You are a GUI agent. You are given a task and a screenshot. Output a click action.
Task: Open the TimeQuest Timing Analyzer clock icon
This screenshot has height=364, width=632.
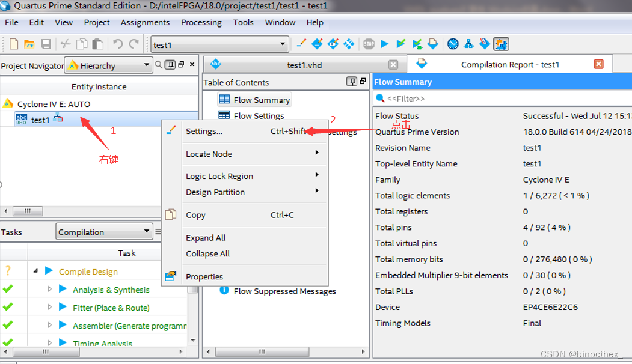click(x=452, y=43)
